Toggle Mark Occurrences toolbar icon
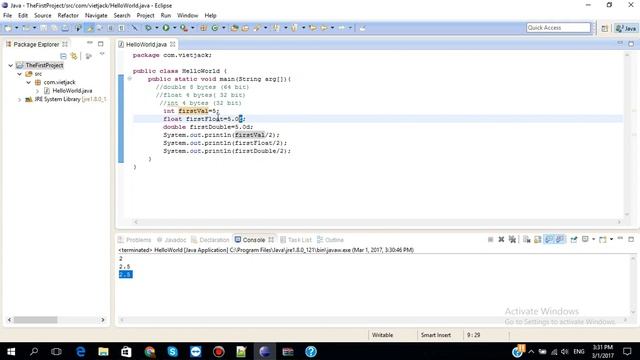This screenshot has height=360, width=640. coord(90,28)
